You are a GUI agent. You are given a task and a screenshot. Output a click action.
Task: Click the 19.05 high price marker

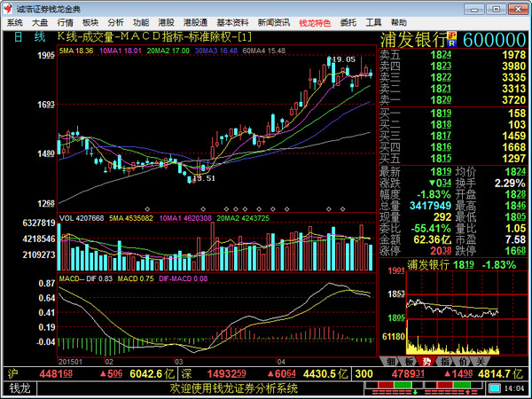343,59
